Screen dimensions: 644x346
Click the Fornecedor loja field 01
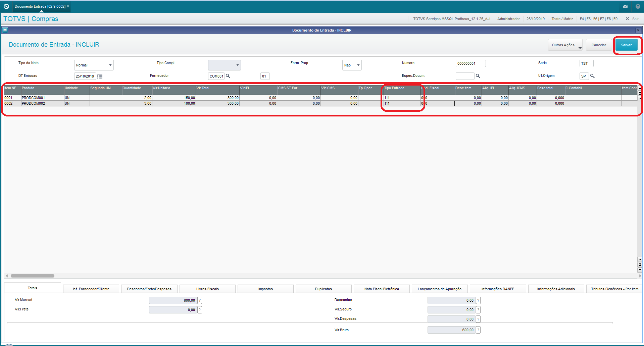pos(265,76)
